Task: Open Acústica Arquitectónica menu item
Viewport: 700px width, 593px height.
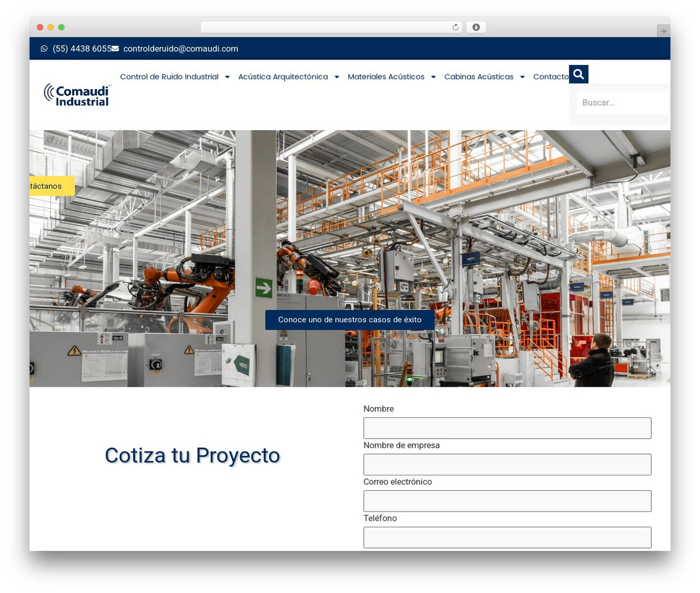Action: tap(283, 77)
